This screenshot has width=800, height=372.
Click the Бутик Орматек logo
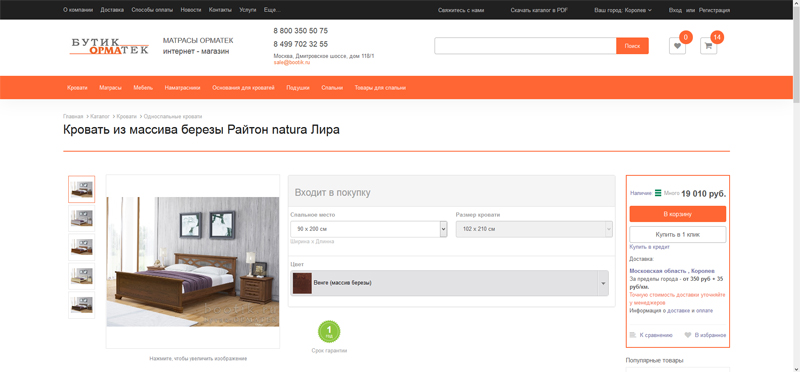click(109, 46)
